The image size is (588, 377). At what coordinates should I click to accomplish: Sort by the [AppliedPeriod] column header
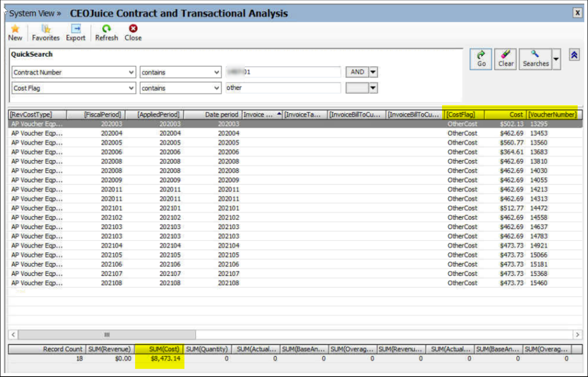155,115
